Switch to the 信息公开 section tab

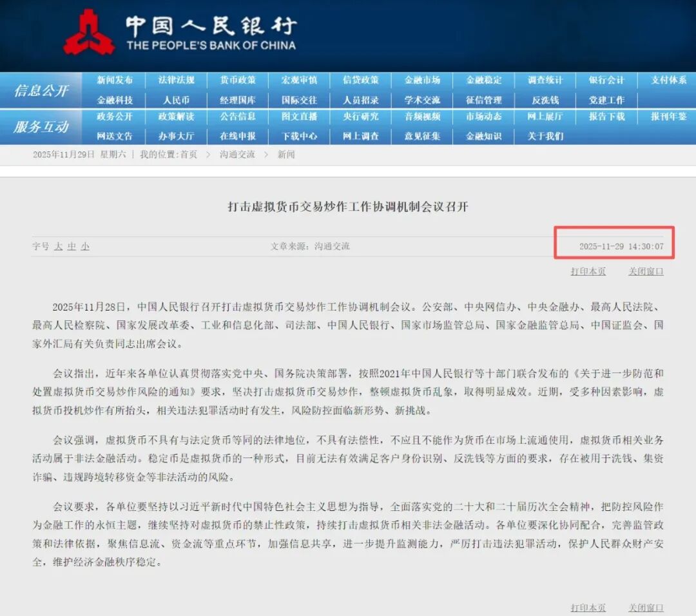41,91
